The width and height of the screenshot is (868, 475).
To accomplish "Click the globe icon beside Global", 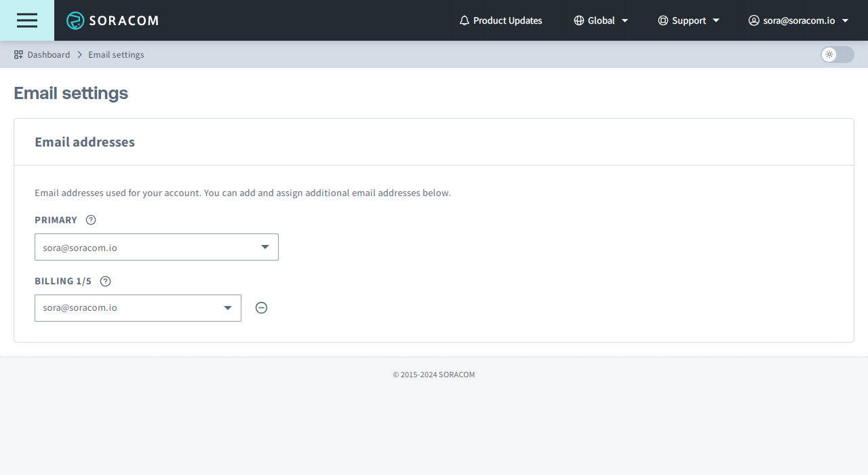I will point(578,20).
